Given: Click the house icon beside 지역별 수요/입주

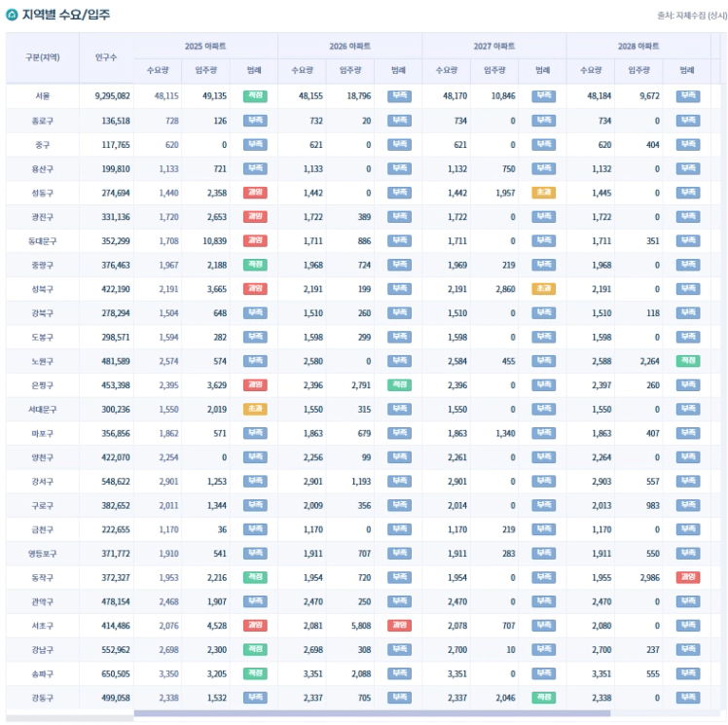Looking at the screenshot, I should [12, 15].
